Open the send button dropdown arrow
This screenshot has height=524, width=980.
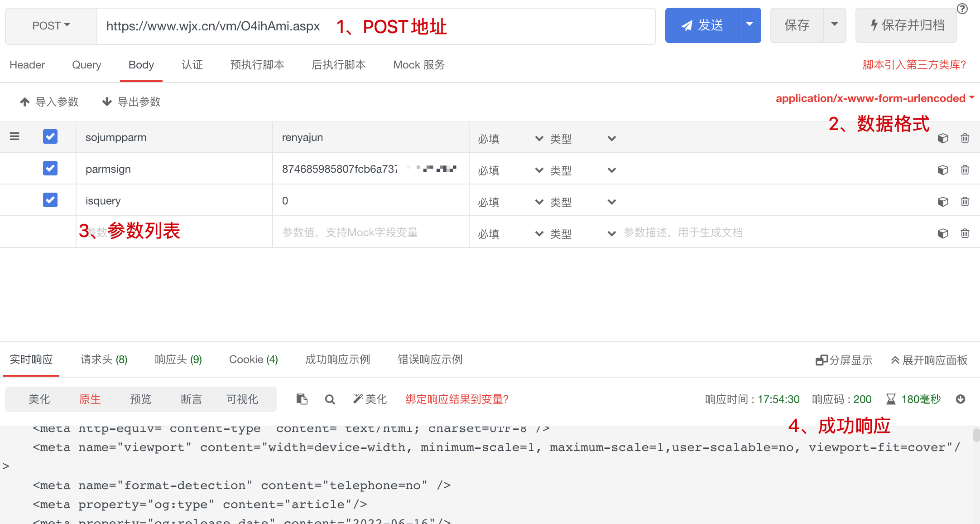(x=749, y=25)
